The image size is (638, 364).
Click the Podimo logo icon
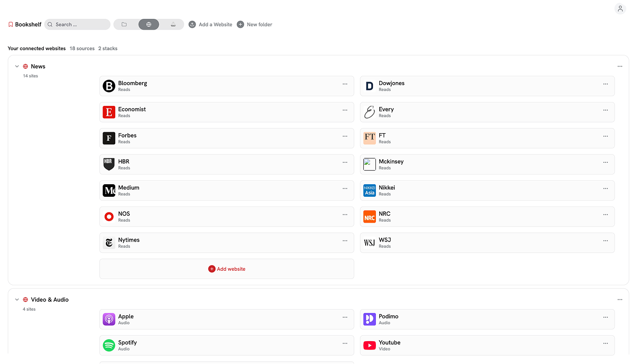(x=370, y=319)
